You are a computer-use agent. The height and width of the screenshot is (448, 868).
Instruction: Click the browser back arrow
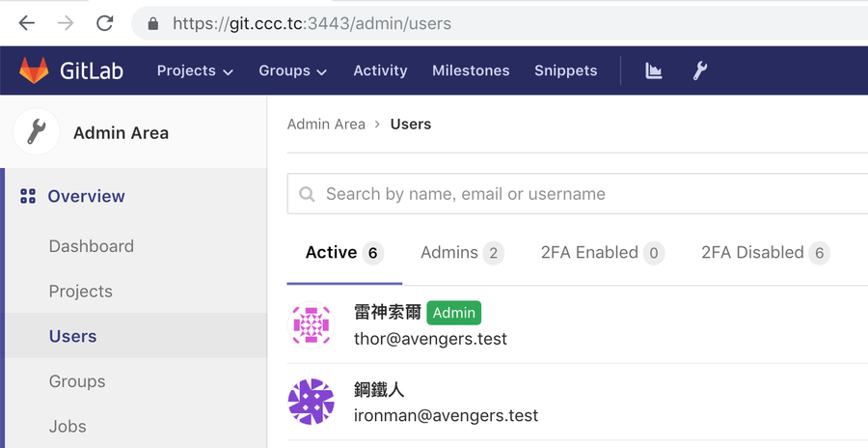click(x=27, y=23)
